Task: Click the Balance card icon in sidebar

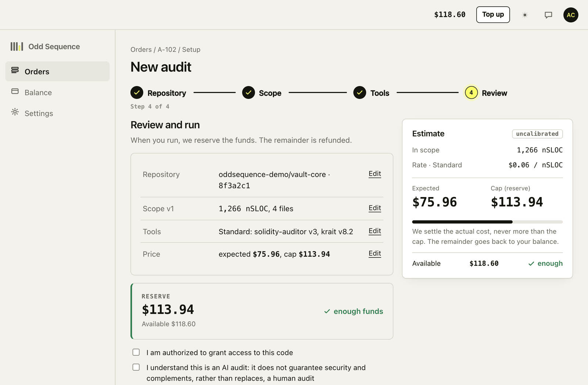Action: coord(15,91)
